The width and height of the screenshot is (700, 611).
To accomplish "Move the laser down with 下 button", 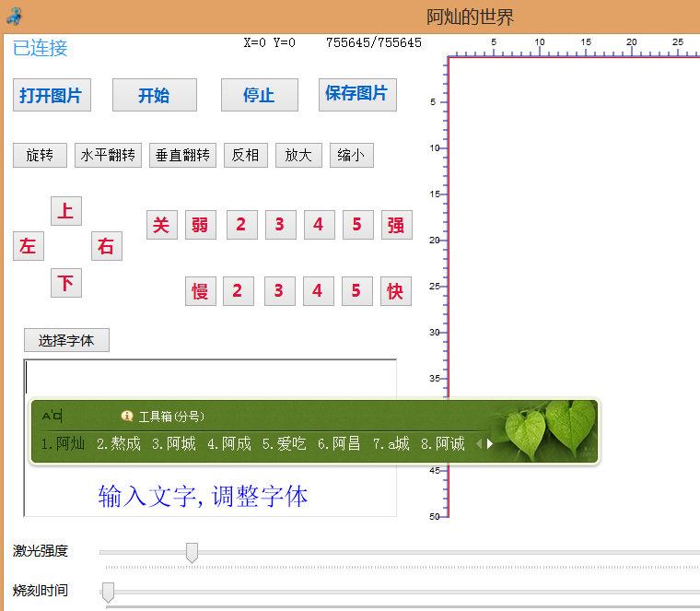I will click(x=65, y=283).
